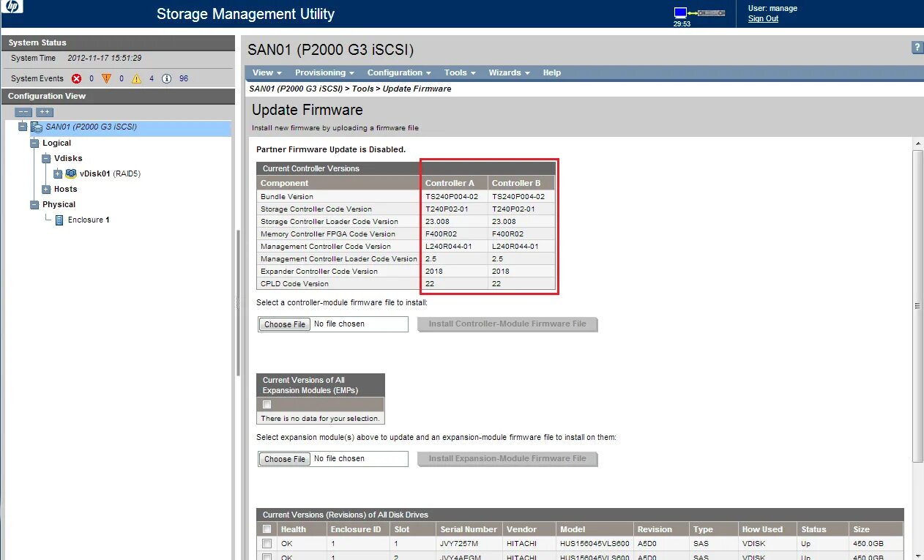The height and width of the screenshot is (560, 924).
Task: Click the HP logo icon
Action: click(x=12, y=7)
